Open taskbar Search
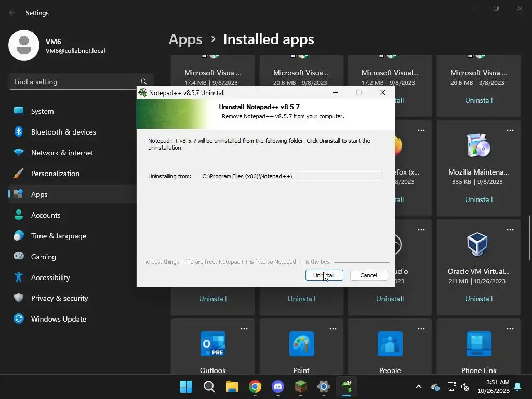Screen dimensions: 532x399 tap(209, 387)
